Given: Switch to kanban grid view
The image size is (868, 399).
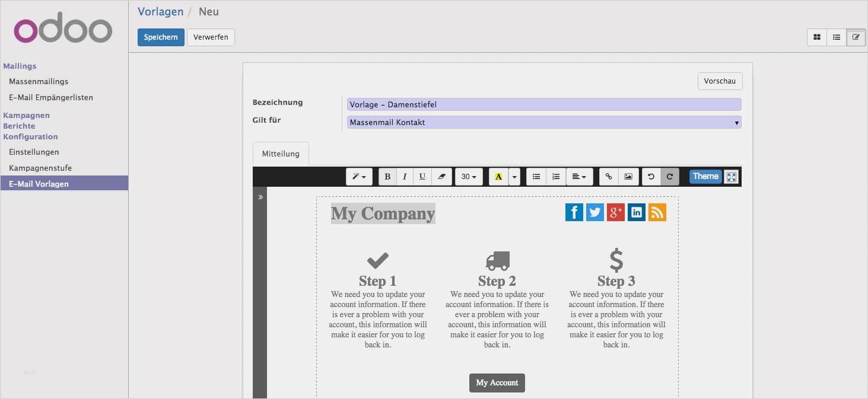Looking at the screenshot, I should [x=817, y=37].
